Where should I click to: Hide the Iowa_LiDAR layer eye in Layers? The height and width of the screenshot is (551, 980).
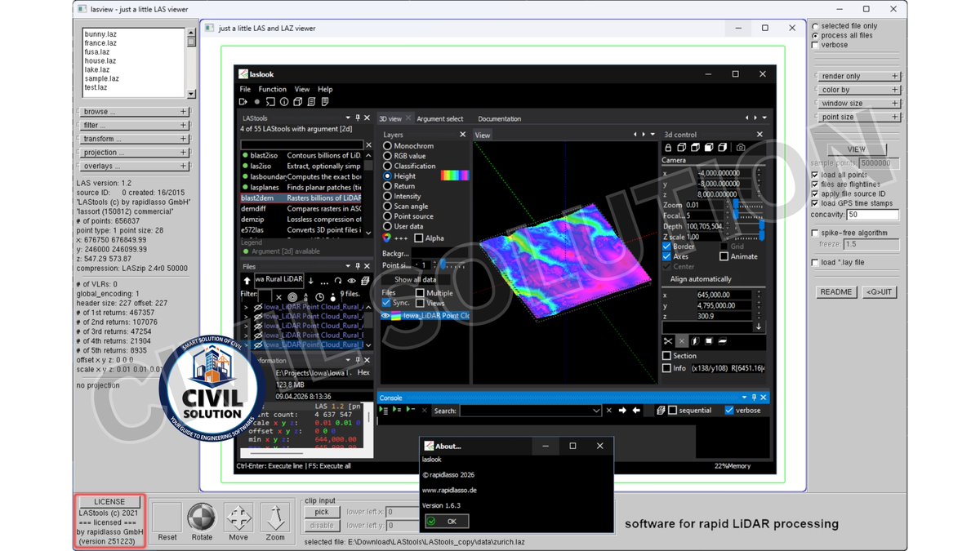point(386,316)
